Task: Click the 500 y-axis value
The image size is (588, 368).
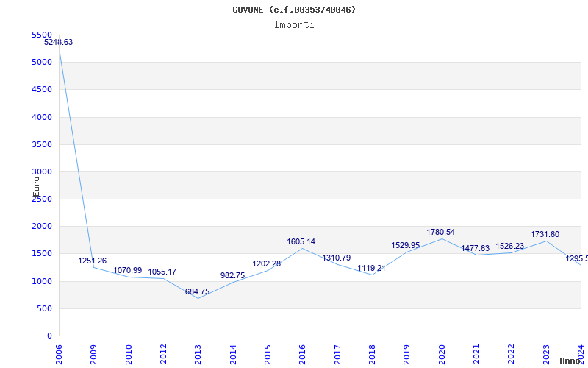Action: [44, 308]
